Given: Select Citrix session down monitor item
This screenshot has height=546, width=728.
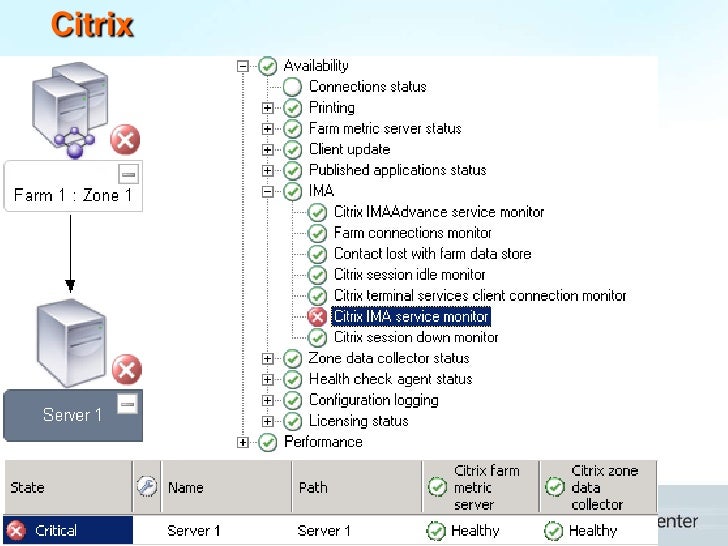Looking at the screenshot, I should [x=416, y=338].
